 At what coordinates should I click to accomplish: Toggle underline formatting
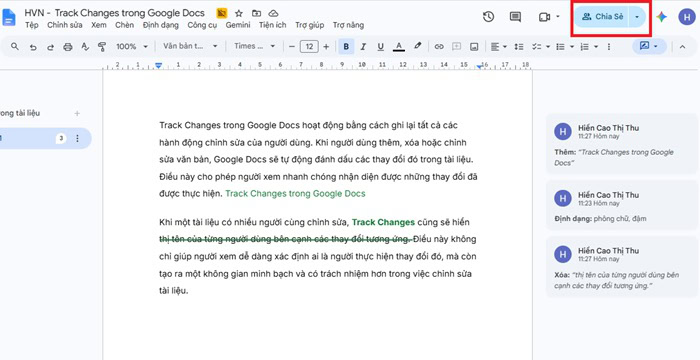(x=380, y=46)
